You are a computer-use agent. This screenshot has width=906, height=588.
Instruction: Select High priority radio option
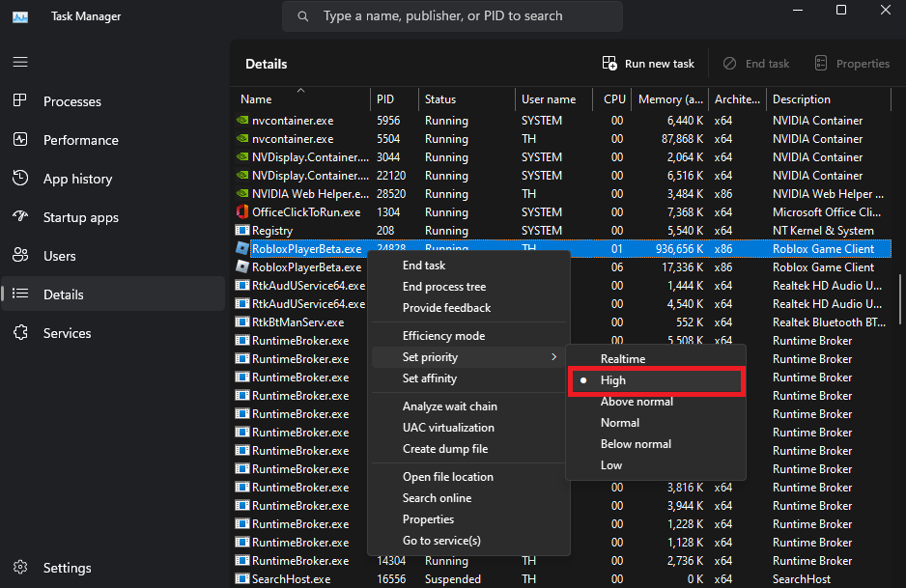(x=612, y=380)
